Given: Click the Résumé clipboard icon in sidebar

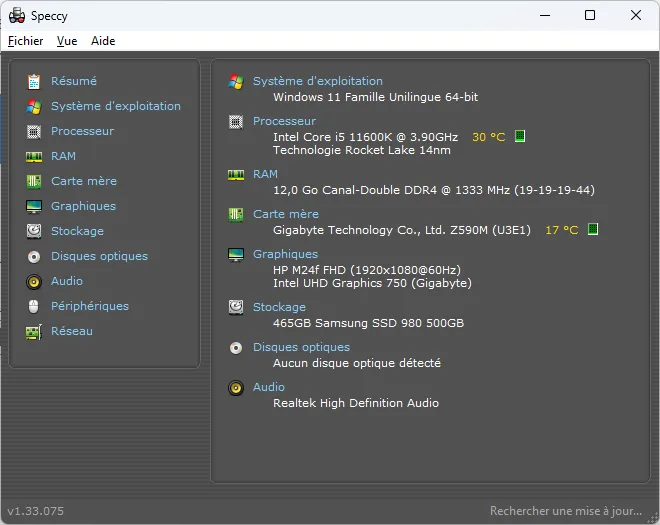Looking at the screenshot, I should click(34, 81).
